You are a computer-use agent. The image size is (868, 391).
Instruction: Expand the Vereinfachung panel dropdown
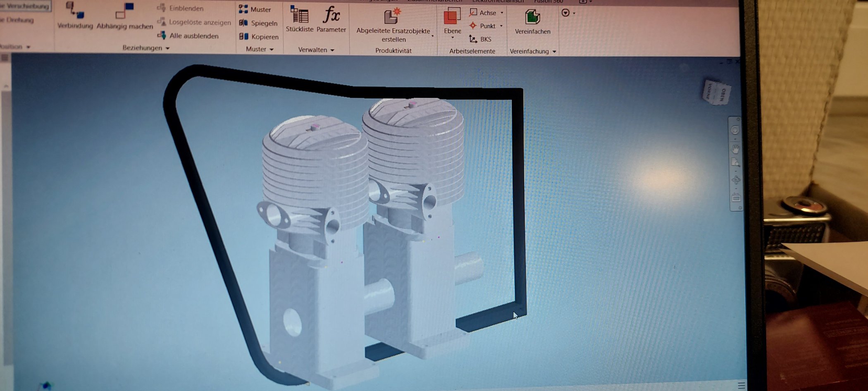point(554,52)
